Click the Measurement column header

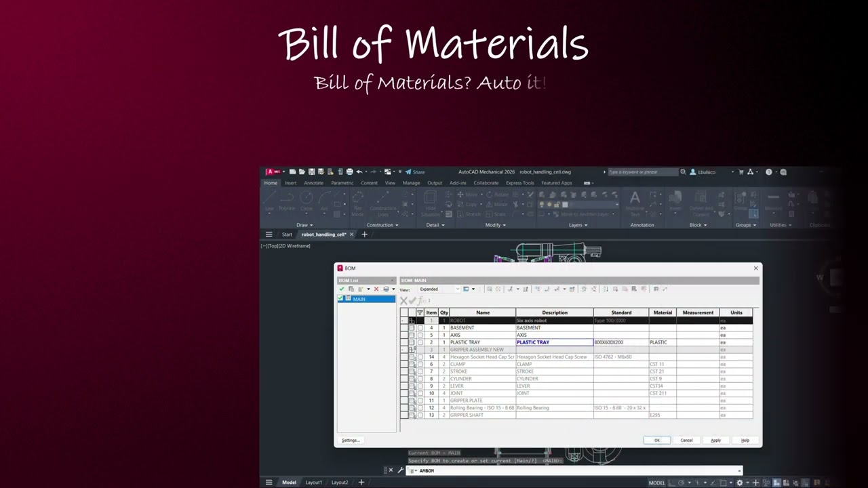(698, 312)
